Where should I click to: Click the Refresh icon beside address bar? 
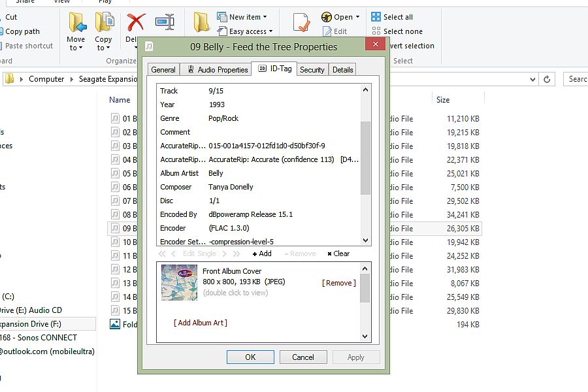click(549, 79)
